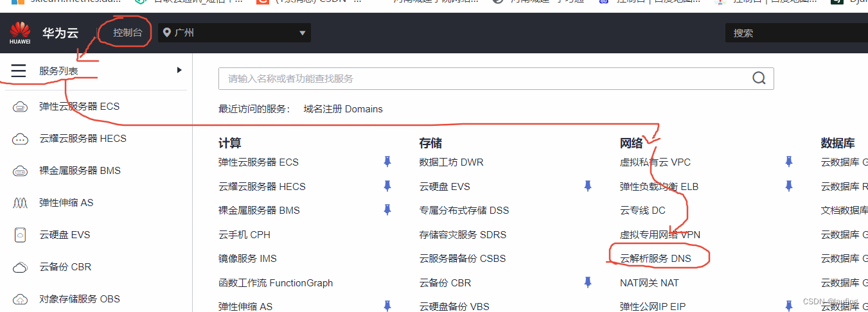Viewport: 868px width, 312px height.
Task: Toggle pin for 弹性公网IP EIP
Action: (x=789, y=306)
